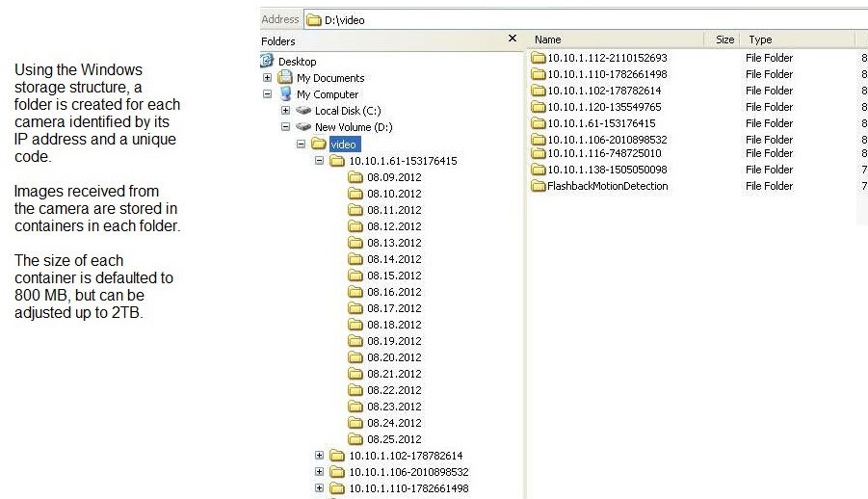Select 10.10.1.106-2010898532 label in folder tree
The height and width of the screenshot is (499, 868).
[408, 472]
